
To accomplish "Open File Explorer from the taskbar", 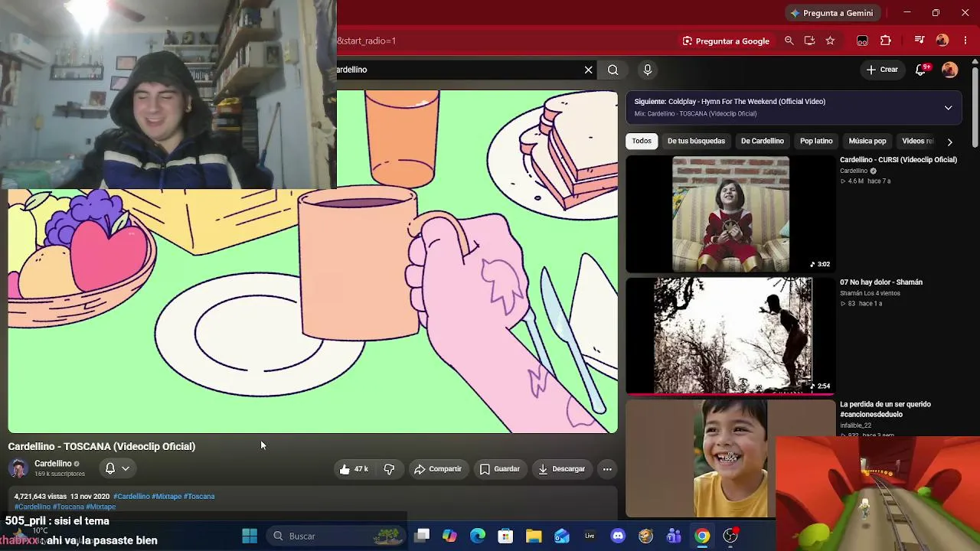I will (534, 536).
